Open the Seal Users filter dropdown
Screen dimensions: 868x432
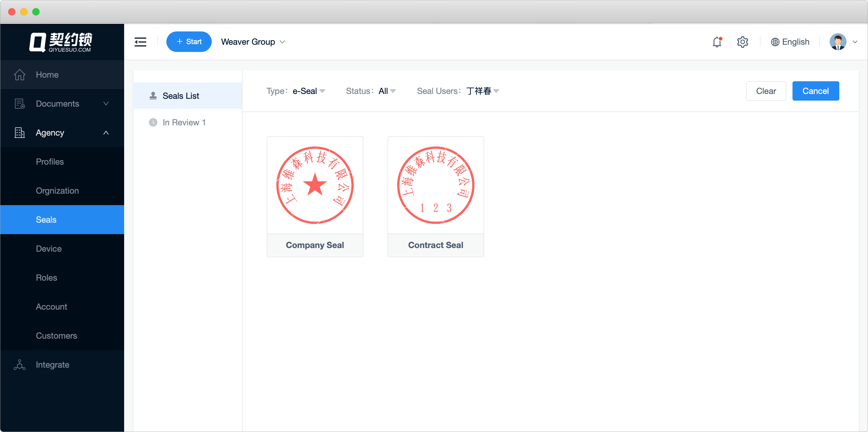click(483, 91)
